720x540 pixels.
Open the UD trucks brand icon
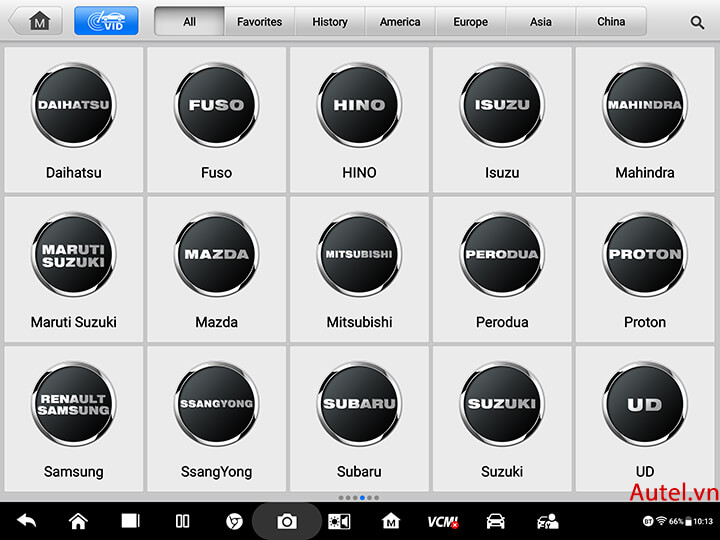tap(645, 404)
